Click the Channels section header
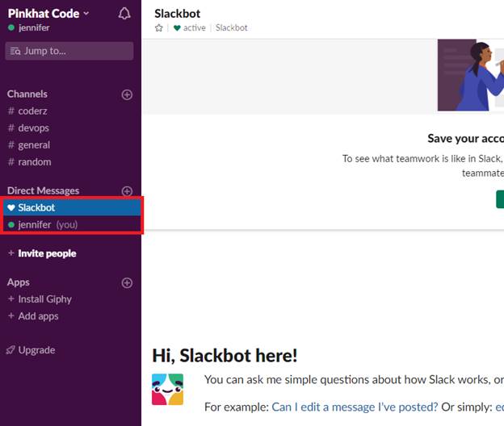The image size is (504, 426). [x=27, y=94]
